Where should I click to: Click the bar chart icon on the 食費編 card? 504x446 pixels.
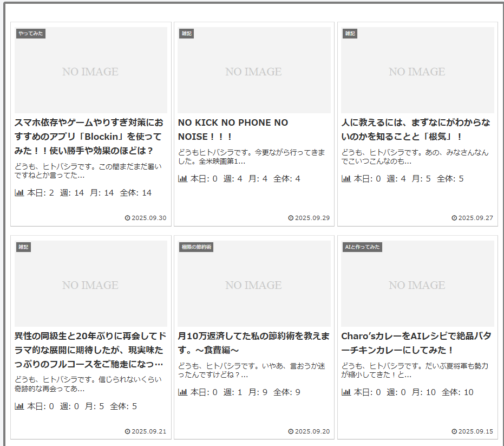182,392
